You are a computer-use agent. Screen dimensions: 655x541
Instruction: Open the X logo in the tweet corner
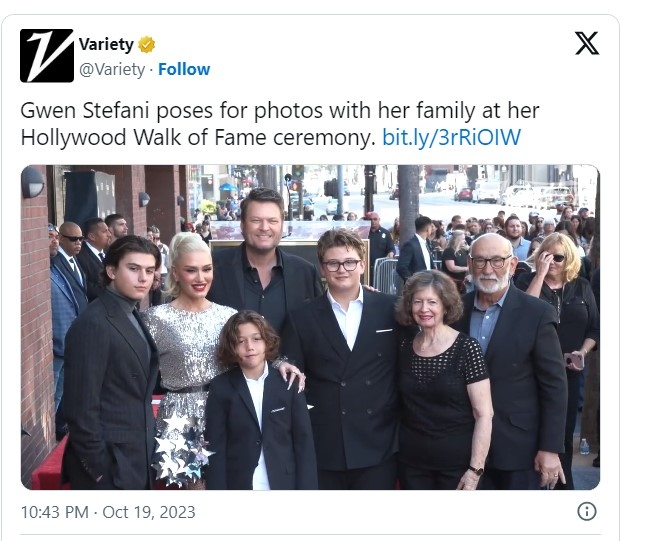pyautogui.click(x=587, y=44)
